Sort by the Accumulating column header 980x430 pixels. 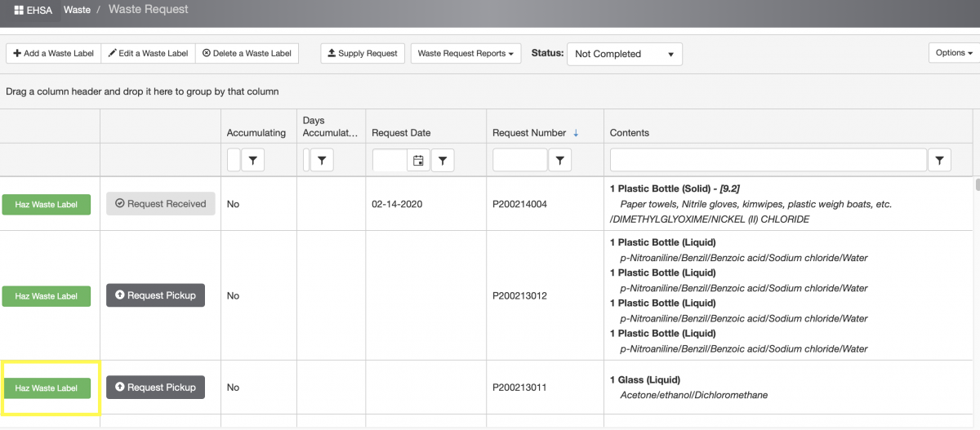coord(256,133)
